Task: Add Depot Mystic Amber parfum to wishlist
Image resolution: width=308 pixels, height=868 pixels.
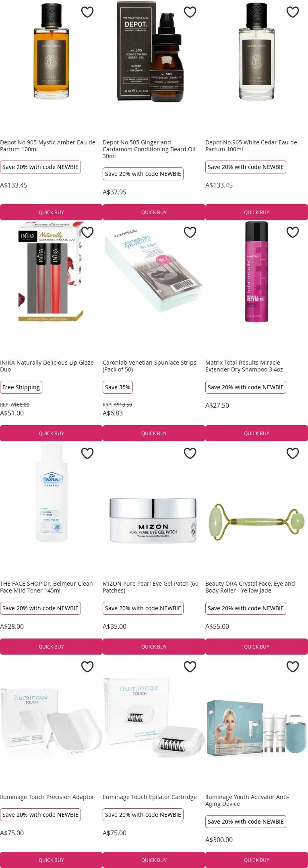Action: pos(87,12)
